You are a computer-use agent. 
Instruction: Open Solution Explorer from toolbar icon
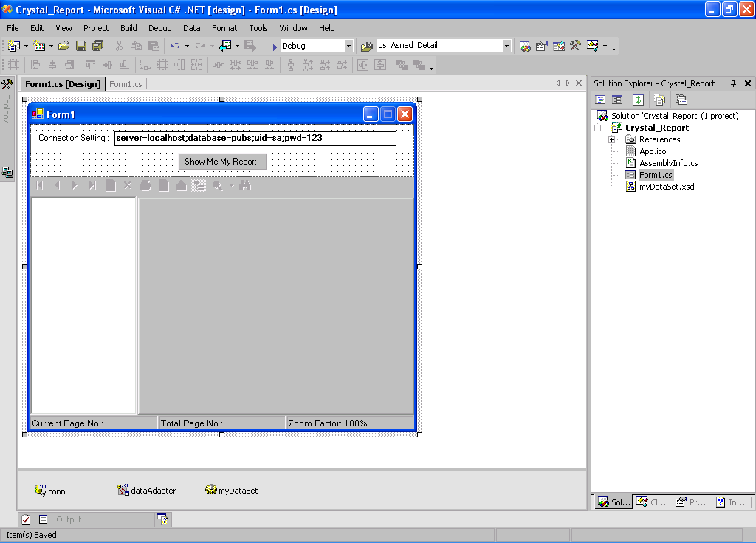(x=525, y=46)
